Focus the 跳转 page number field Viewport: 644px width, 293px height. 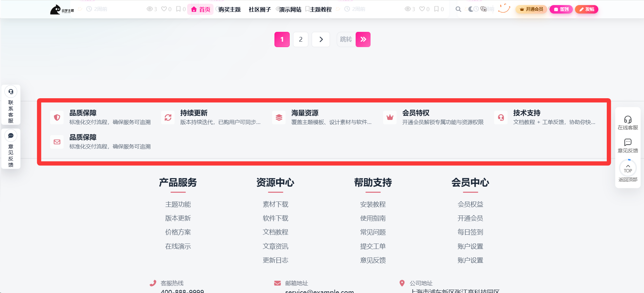pos(346,39)
